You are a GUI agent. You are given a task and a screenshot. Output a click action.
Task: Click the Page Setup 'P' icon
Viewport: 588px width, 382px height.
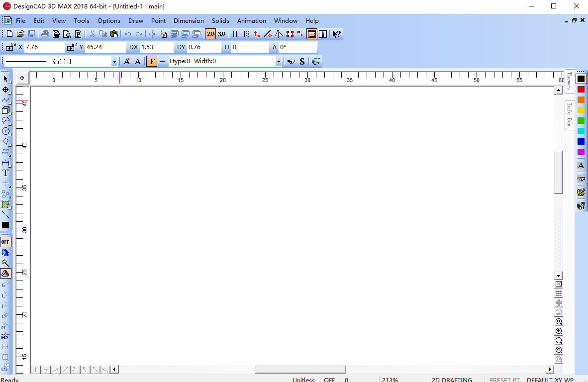click(x=78, y=34)
